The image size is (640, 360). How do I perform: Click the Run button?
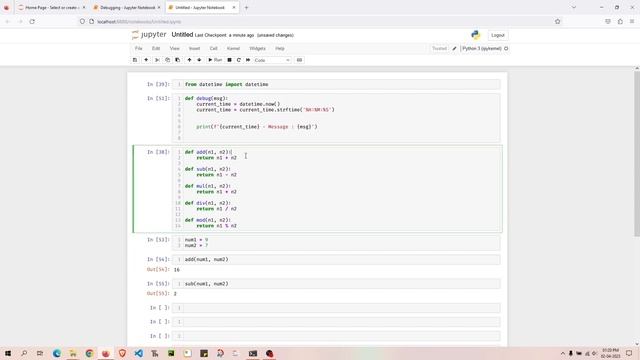pos(215,60)
